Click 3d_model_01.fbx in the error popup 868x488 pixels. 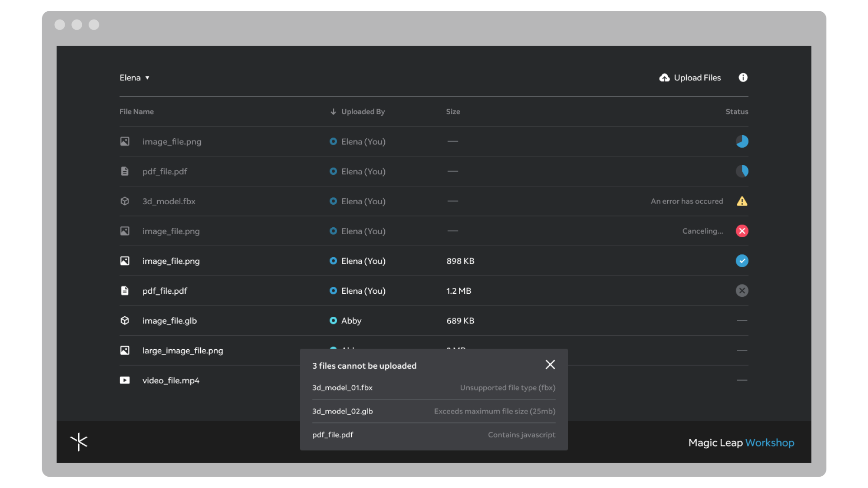point(342,388)
